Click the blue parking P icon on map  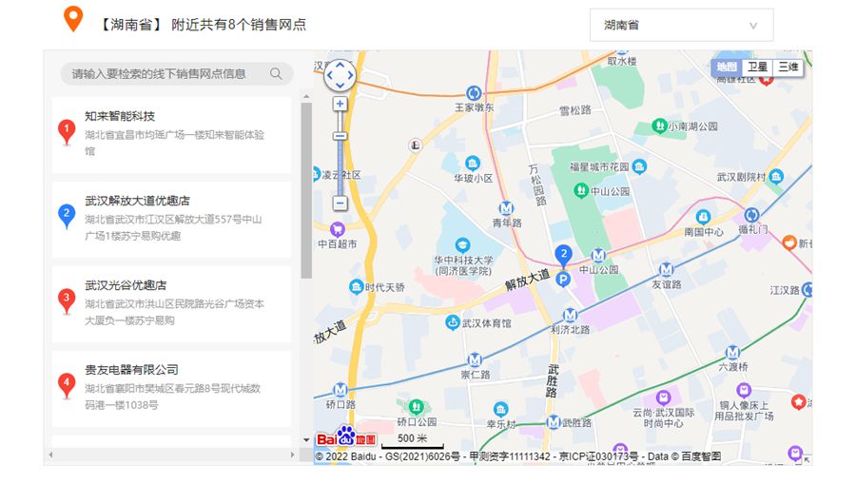pyautogui.click(x=563, y=280)
